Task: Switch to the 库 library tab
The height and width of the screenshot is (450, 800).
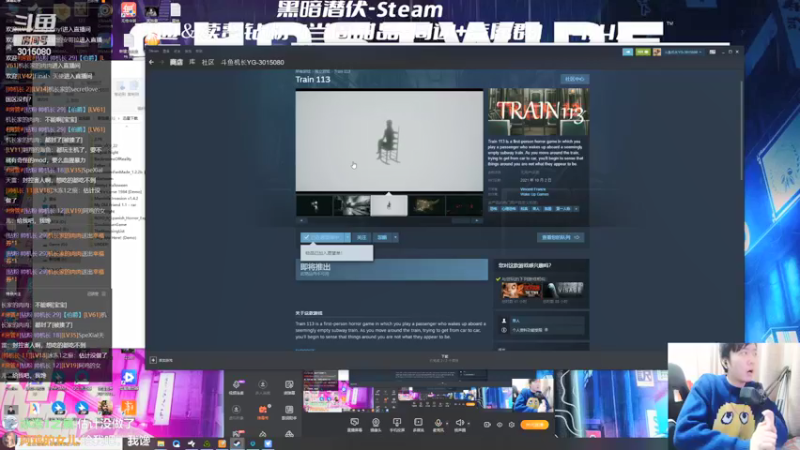Action: tap(192, 62)
